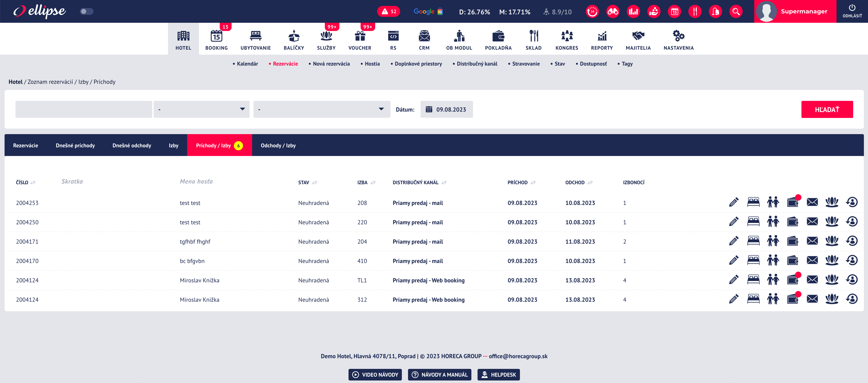
Task: Sort table by ČÍSLO column arrows
Action: coord(33,183)
